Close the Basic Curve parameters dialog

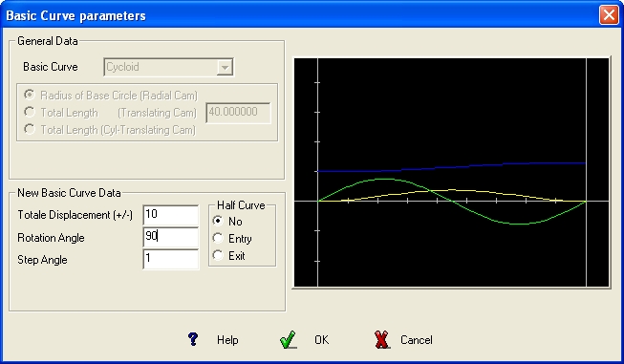tap(609, 15)
